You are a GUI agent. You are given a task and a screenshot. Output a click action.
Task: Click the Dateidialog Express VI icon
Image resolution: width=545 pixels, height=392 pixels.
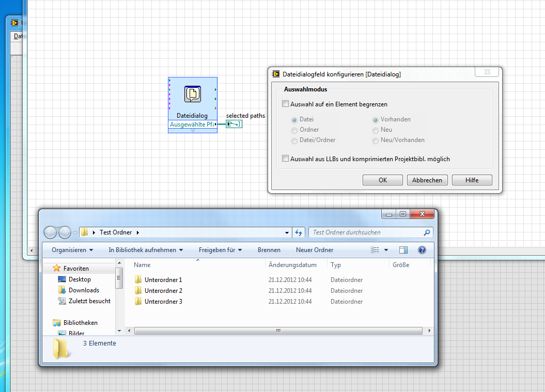pos(193,94)
